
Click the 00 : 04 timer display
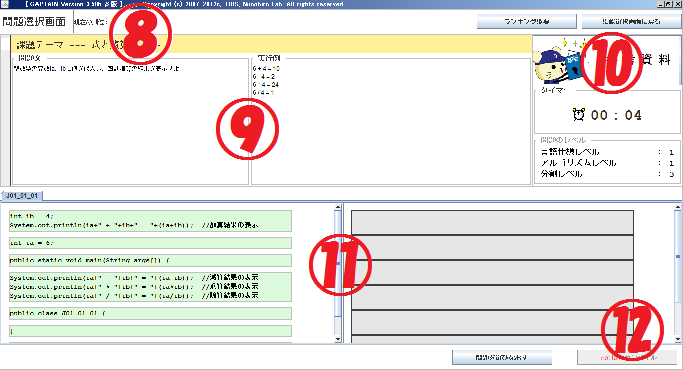pyautogui.click(x=615, y=115)
